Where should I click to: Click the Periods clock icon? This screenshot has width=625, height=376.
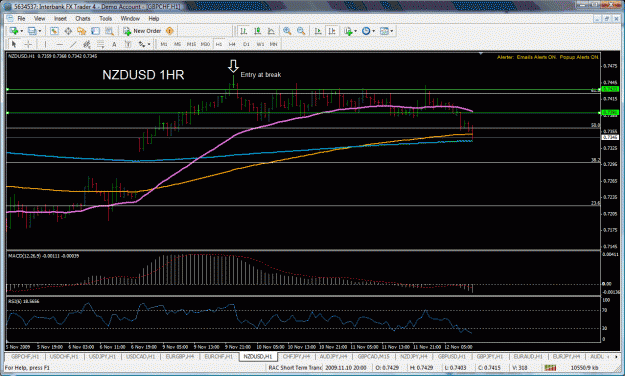[366, 31]
